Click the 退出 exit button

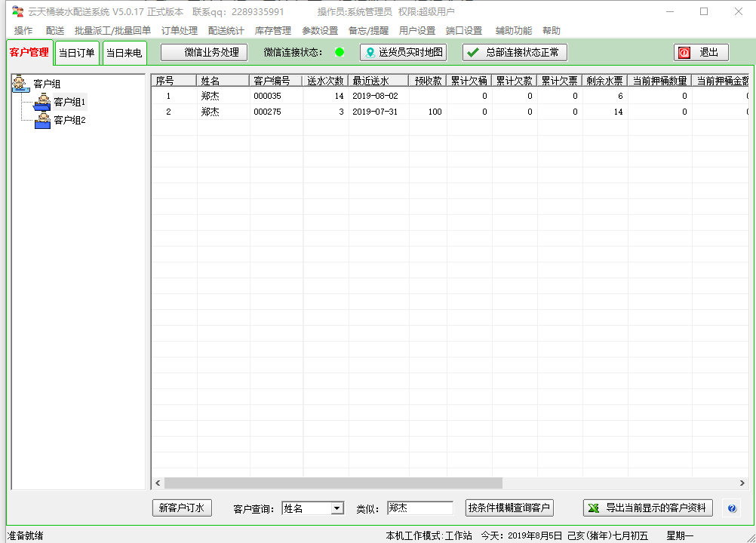coord(701,52)
